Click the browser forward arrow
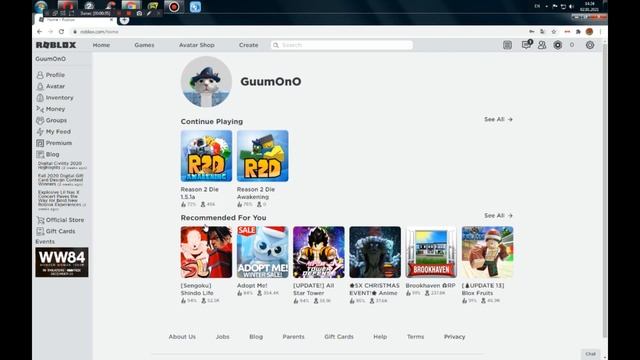 point(51,31)
